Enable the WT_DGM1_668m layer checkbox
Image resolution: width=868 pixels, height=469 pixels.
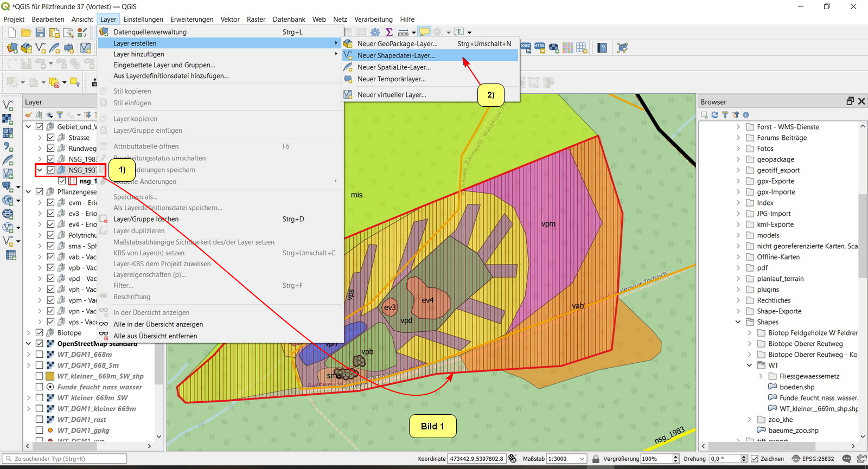click(40, 355)
